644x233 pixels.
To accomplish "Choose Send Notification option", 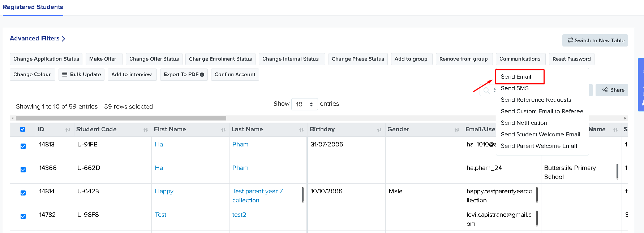I will (524, 123).
